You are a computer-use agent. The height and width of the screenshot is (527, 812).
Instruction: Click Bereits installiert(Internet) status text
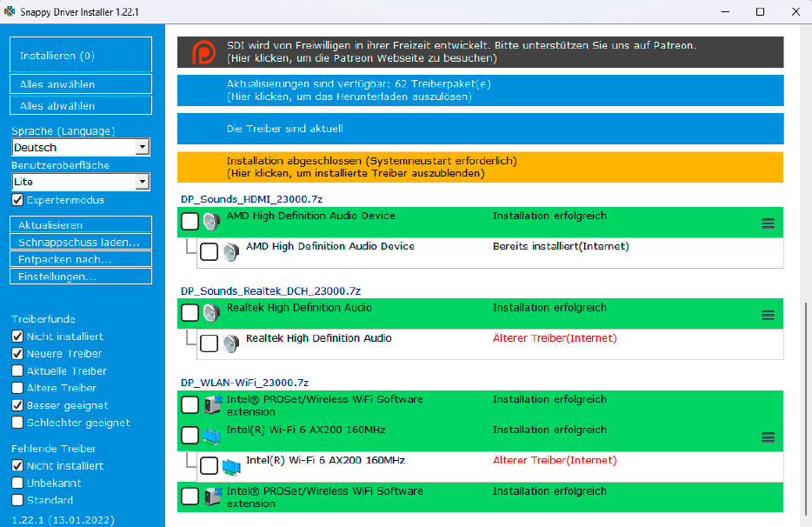[561, 246]
